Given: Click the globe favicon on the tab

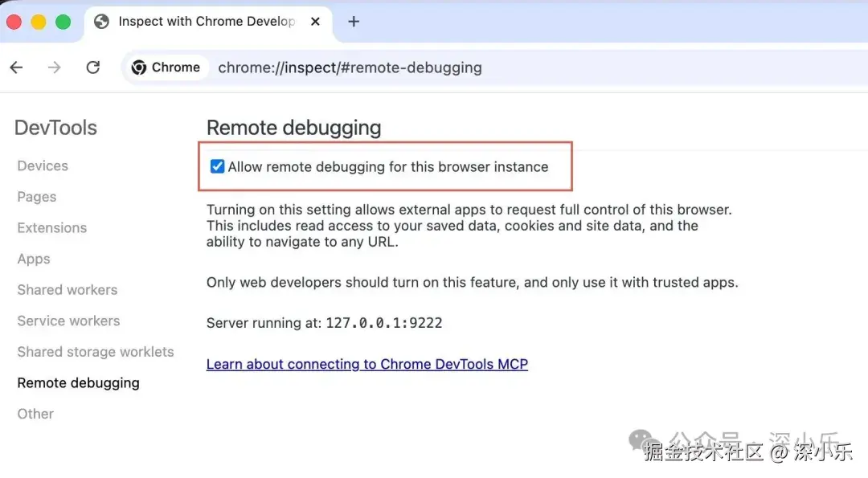Looking at the screenshot, I should point(101,22).
